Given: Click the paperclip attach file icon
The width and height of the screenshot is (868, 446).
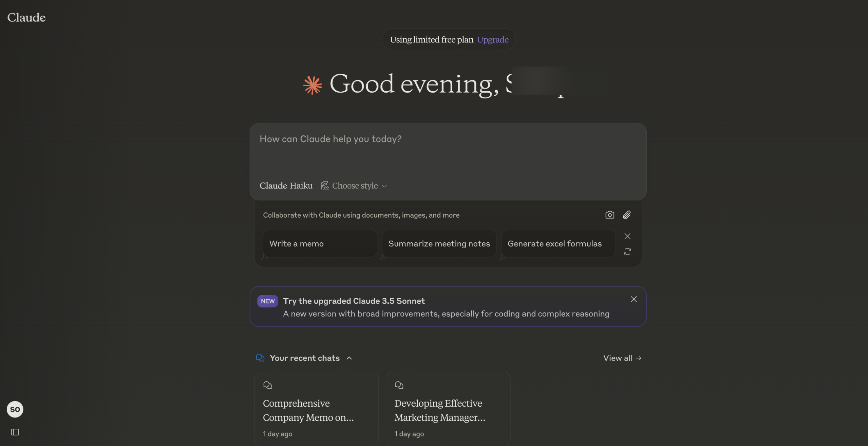Looking at the screenshot, I should (627, 215).
